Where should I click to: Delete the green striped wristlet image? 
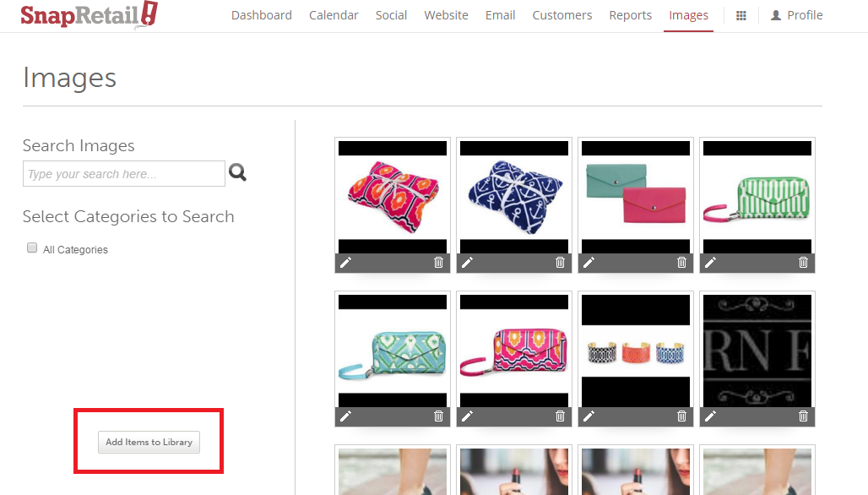[803, 263]
